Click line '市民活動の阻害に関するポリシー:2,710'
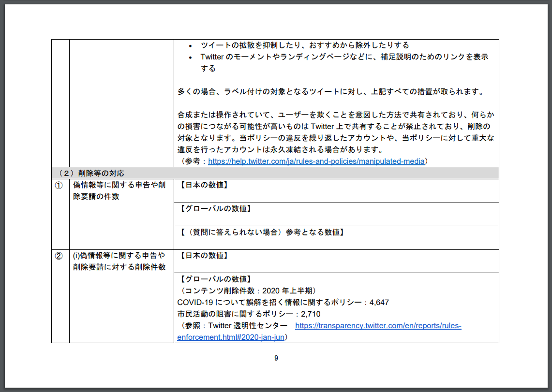The height and width of the screenshot is (392, 552). coord(249,314)
